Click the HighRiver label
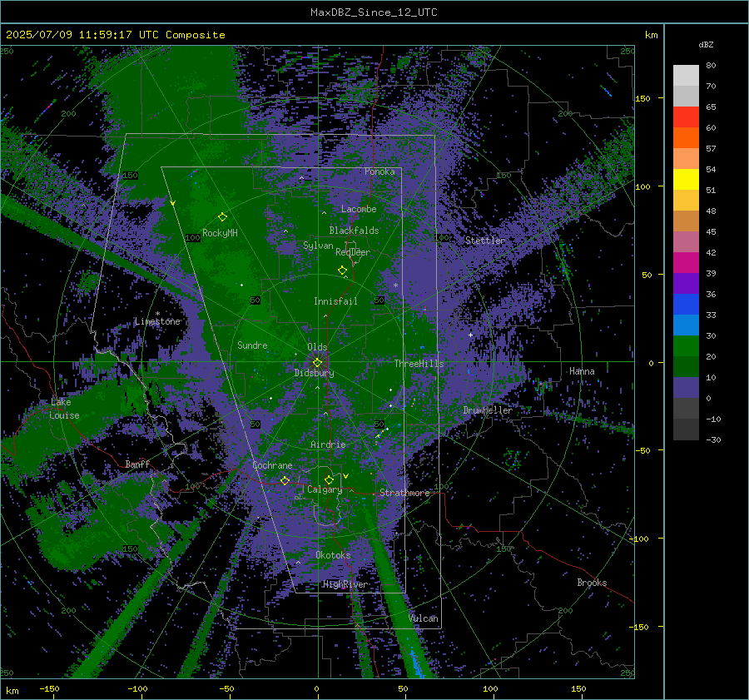This screenshot has width=749, height=700. 345,584
